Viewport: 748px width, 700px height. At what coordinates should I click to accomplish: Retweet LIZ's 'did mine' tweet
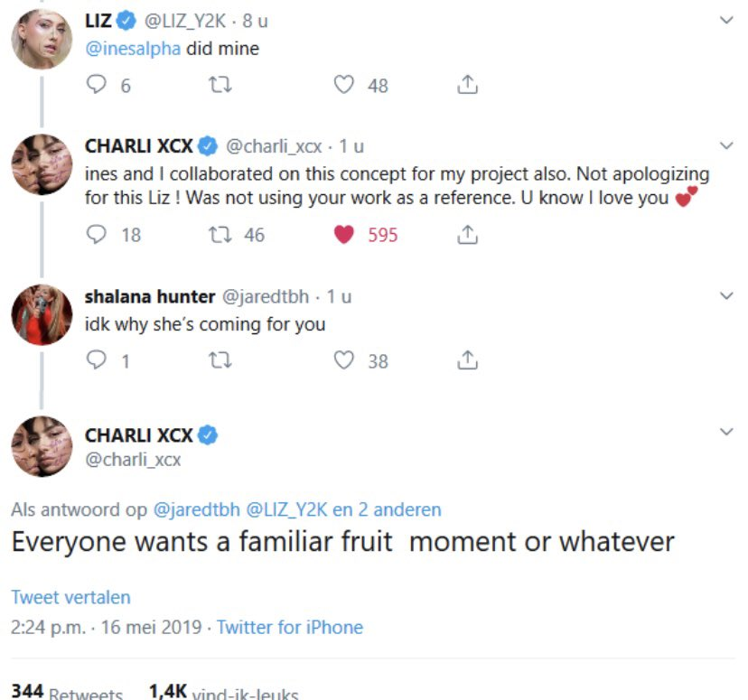220,85
